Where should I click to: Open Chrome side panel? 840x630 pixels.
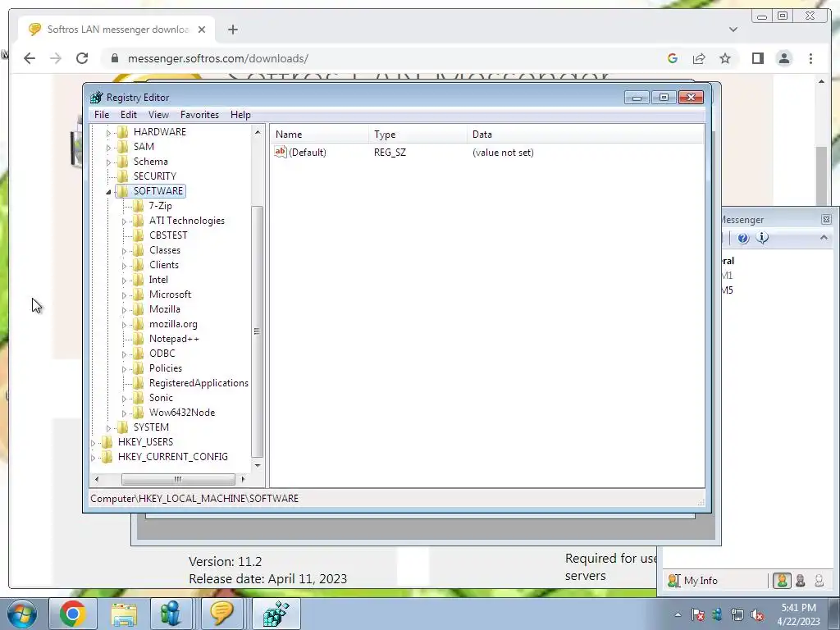[757, 58]
